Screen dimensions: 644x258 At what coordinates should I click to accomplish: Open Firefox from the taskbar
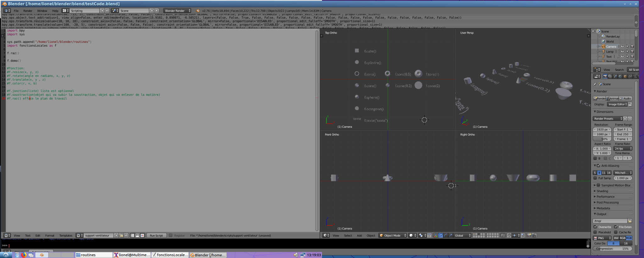(x=24, y=255)
